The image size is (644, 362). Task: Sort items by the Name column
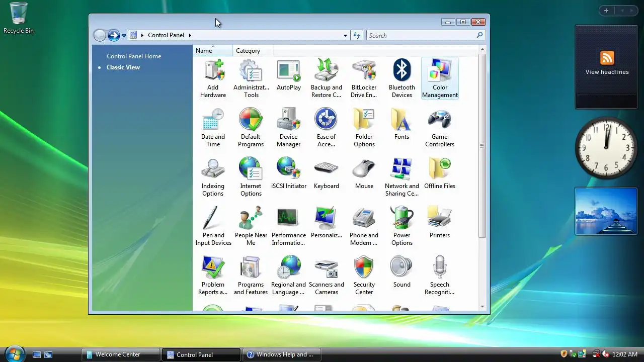(213, 50)
